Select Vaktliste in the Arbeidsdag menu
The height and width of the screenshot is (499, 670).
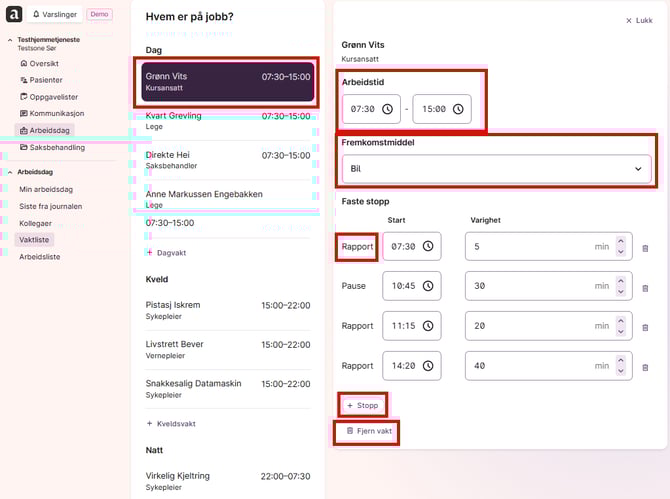pyautogui.click(x=34, y=240)
